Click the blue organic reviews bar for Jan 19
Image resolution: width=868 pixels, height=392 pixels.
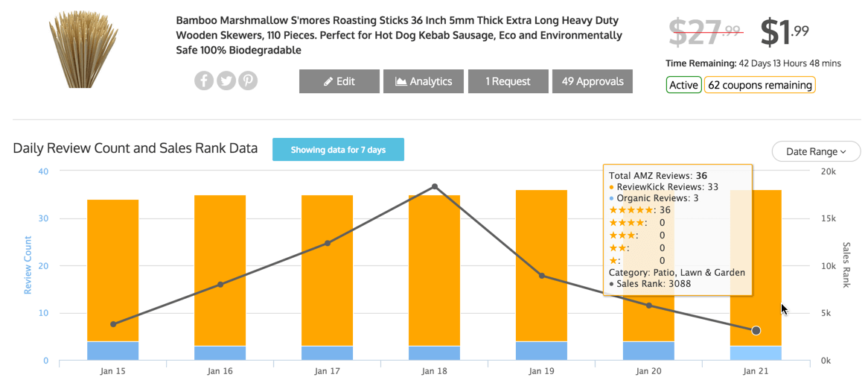(x=541, y=351)
